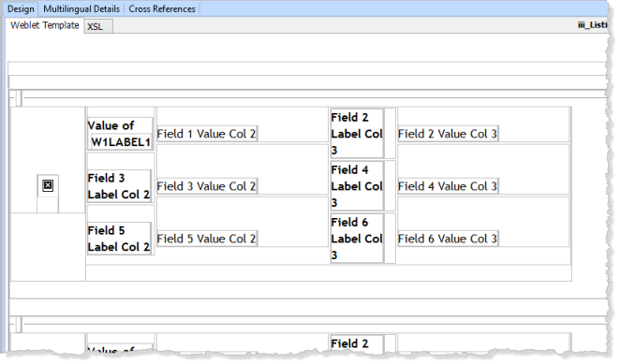620x364 pixels.
Task: Click the Field 6 Value Col 3 field
Action: point(448,239)
